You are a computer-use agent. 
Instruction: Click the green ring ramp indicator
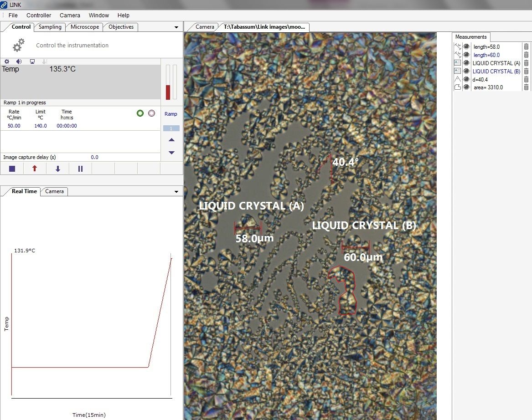coord(140,113)
